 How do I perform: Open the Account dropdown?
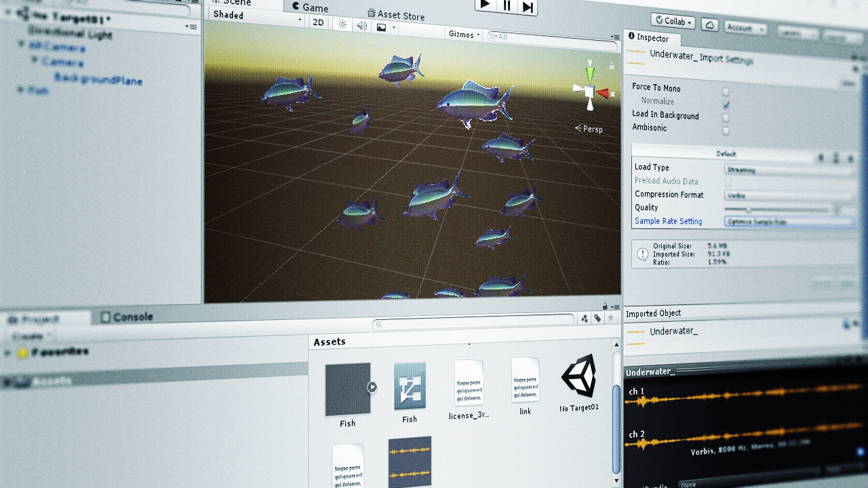[745, 28]
